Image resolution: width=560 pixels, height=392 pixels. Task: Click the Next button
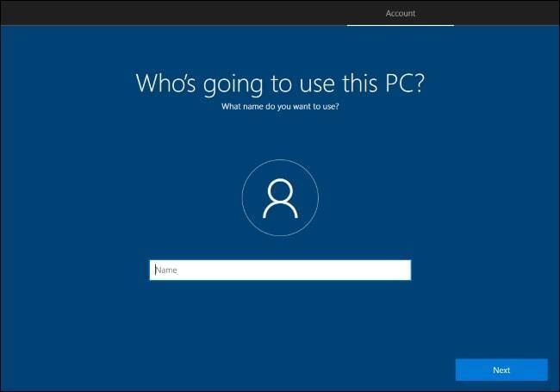tap(501, 370)
